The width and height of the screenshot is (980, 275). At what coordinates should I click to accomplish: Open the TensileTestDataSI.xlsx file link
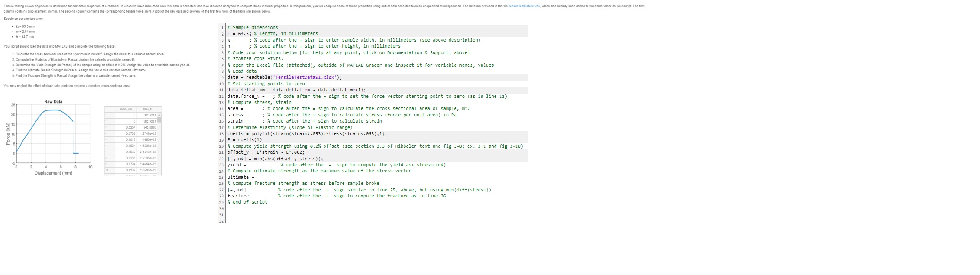click(524, 6)
